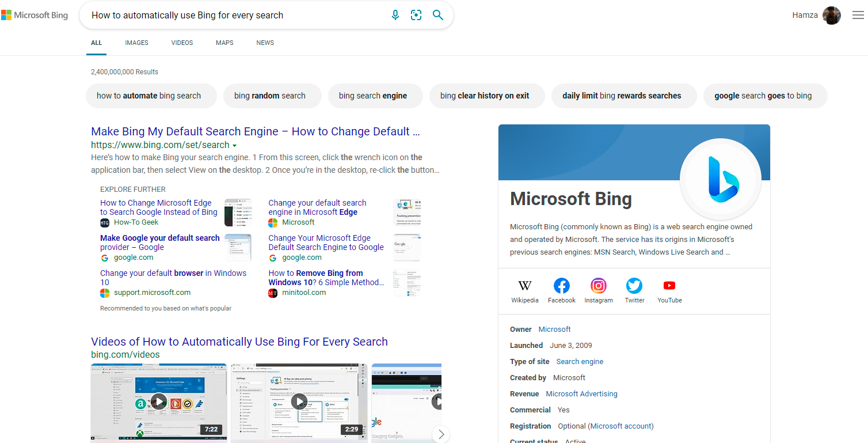868x443 pixels.
Task: Open 'Change your default search engine in Microsoft Edge'
Action: [317, 207]
